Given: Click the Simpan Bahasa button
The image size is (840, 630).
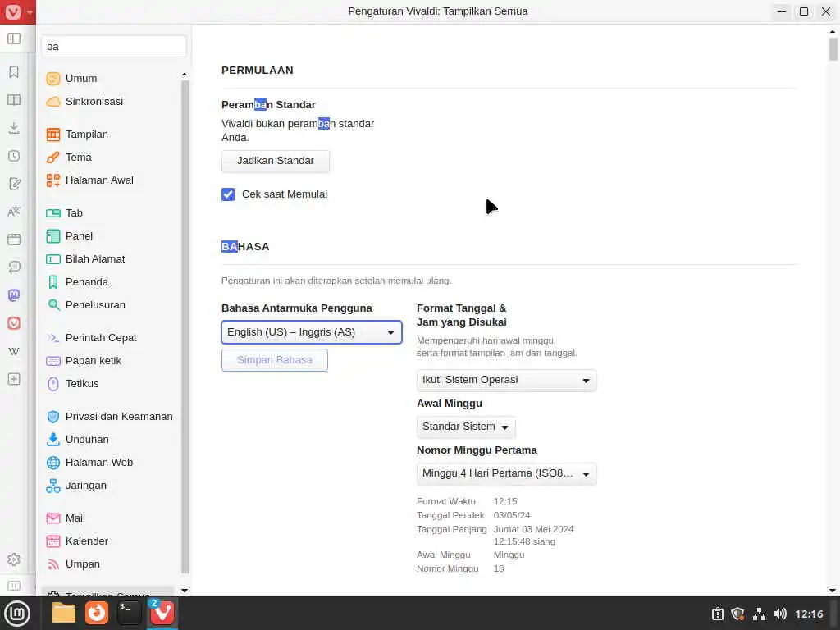Looking at the screenshot, I should tap(275, 360).
